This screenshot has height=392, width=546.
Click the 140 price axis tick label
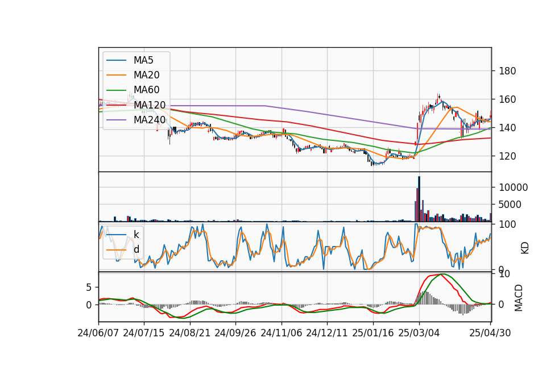(507, 128)
